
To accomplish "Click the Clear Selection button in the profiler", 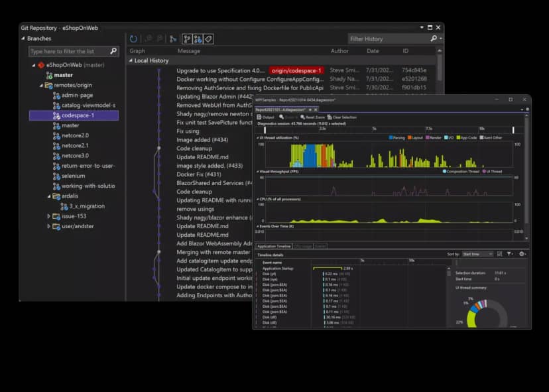I will (342, 117).
